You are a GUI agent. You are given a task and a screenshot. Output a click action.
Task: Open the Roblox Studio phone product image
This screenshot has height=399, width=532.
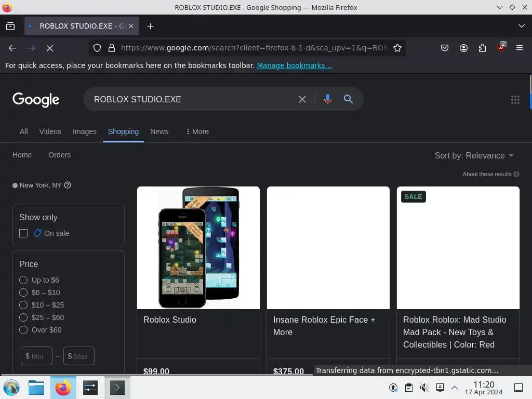coord(198,248)
